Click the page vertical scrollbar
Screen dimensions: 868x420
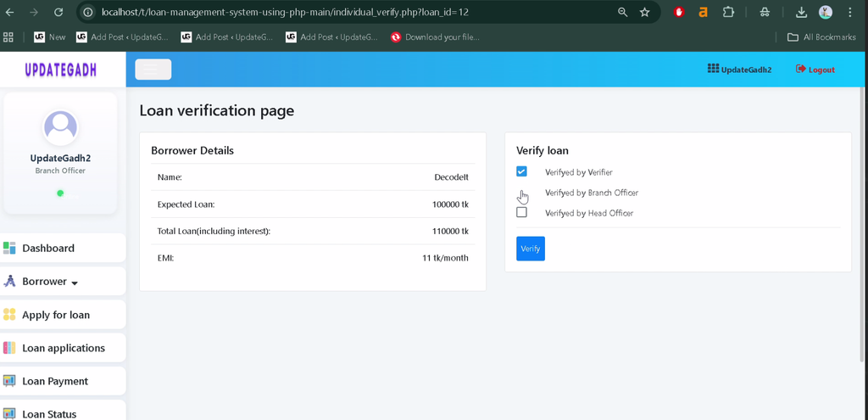864,224
